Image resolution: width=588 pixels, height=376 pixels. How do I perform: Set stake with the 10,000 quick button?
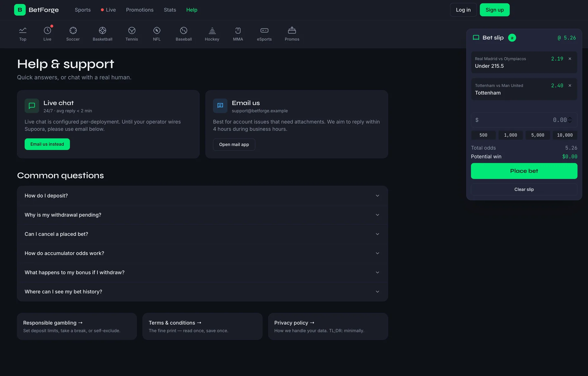pos(565,135)
